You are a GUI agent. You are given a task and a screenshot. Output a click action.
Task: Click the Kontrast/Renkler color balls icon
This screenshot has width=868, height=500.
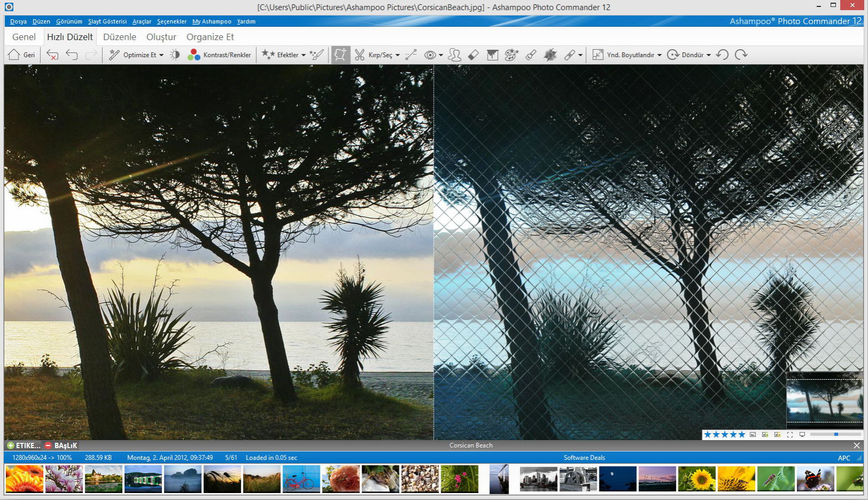194,55
